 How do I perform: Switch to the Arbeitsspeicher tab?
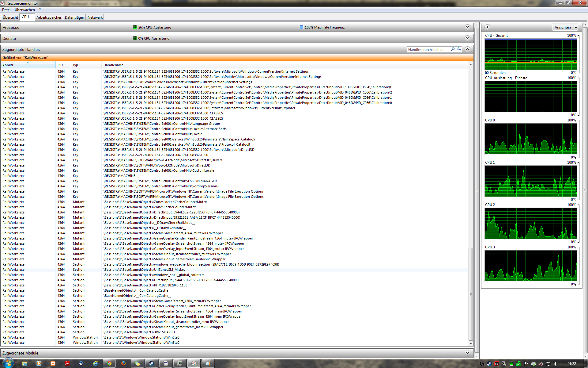coord(49,17)
